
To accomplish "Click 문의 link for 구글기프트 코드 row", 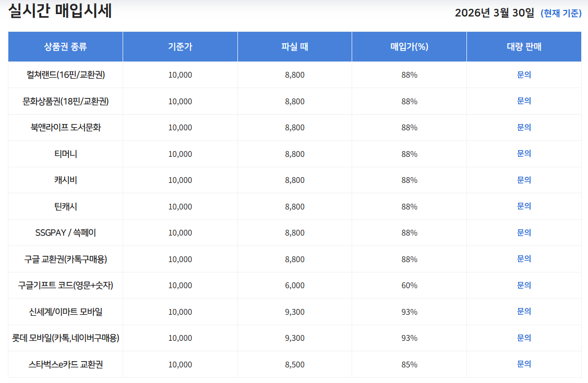I will point(524,285).
